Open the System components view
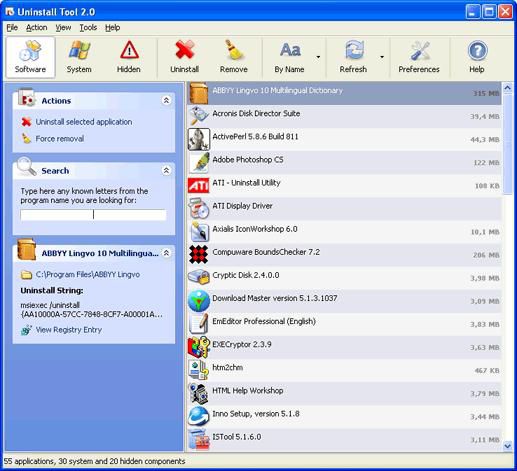This screenshot has height=471, width=517. tap(79, 57)
